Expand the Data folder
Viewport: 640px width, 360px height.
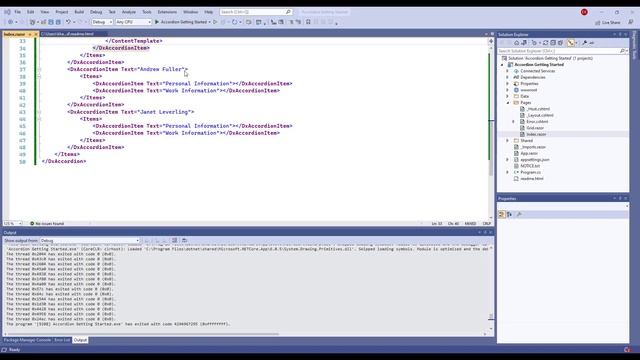point(508,96)
